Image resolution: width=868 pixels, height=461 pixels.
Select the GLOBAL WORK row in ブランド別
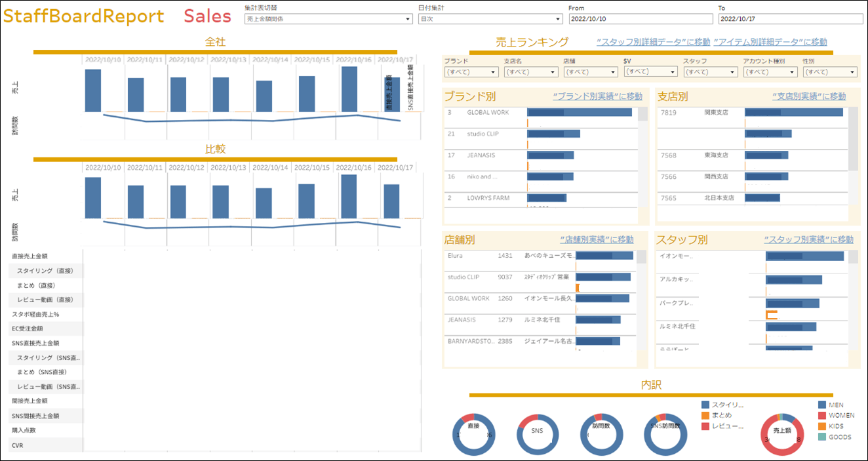[x=487, y=113]
